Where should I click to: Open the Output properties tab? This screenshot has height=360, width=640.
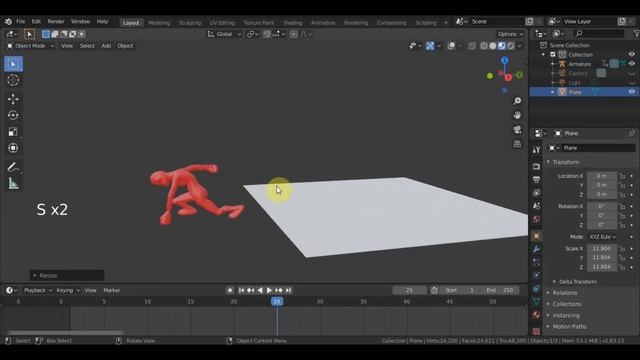pos(536,179)
